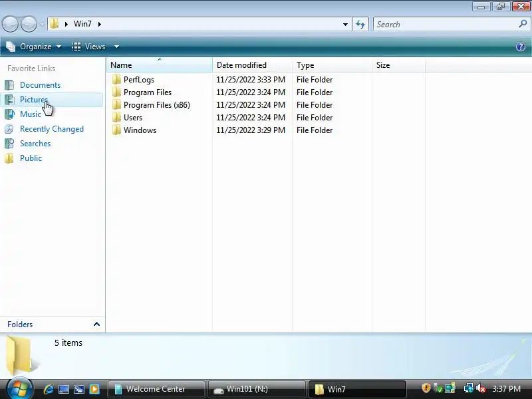Click the security shield tray icon
Image resolution: width=532 pixels, height=399 pixels.
click(426, 388)
